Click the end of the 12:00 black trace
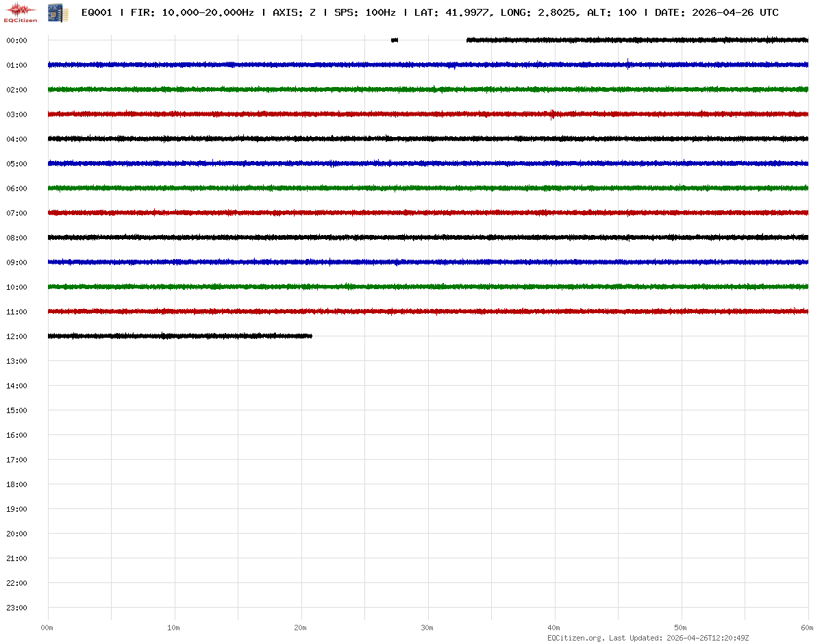Viewport: 822px width, 644px height. (x=310, y=336)
